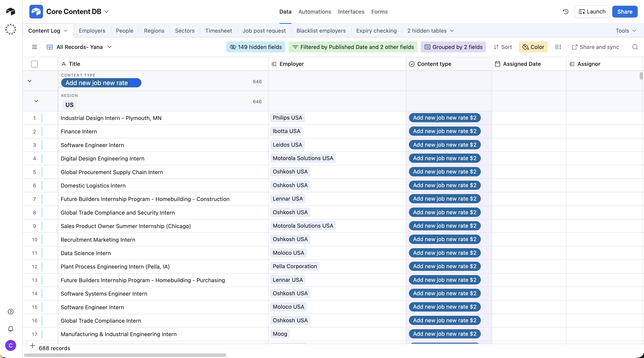
Task: Click the Airtable home logo icon
Action: tap(11, 11)
